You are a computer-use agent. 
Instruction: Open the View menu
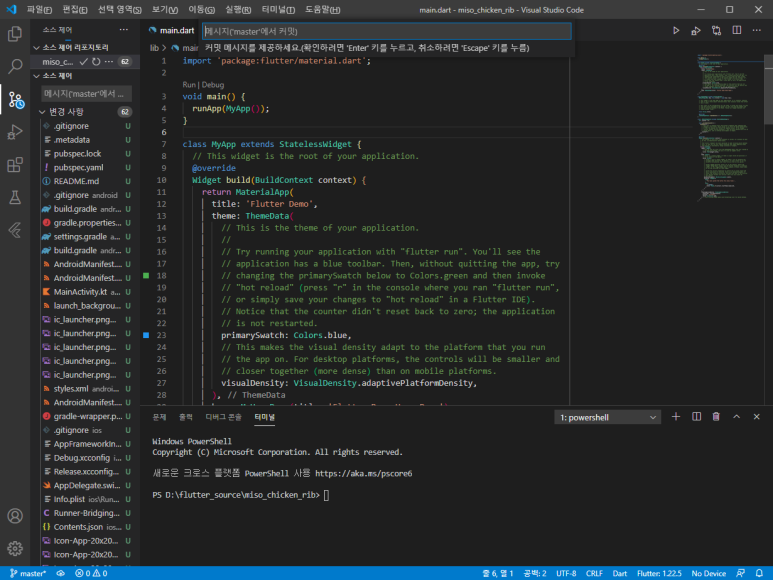[165, 10]
